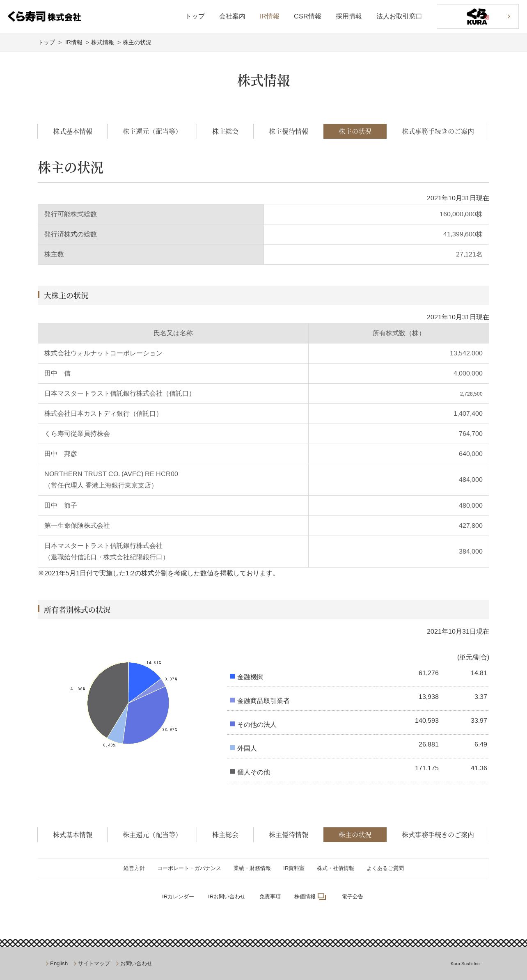Open 法人お取引窓口 in main navigation
Screen dimensions: 527x980
coord(399,16)
